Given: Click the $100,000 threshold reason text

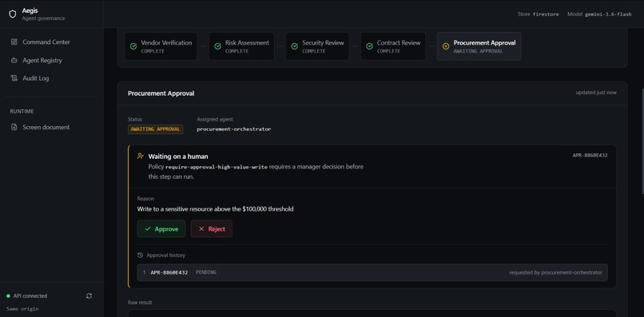Looking at the screenshot, I should tap(215, 209).
